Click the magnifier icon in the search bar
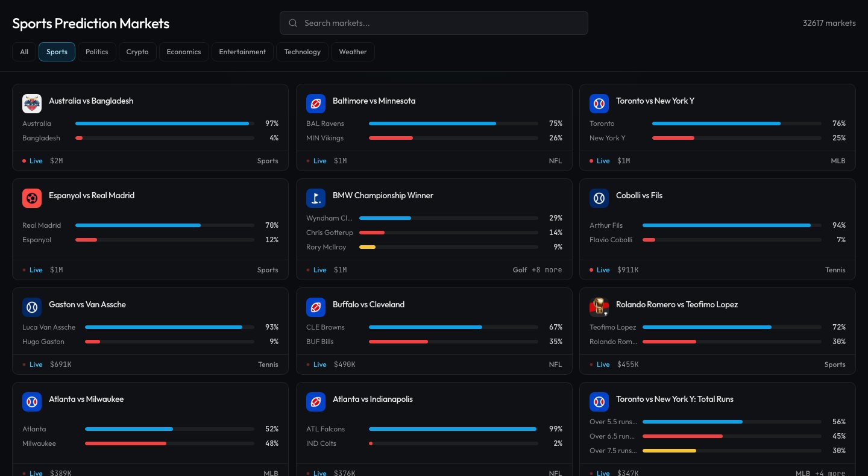 pyautogui.click(x=293, y=23)
